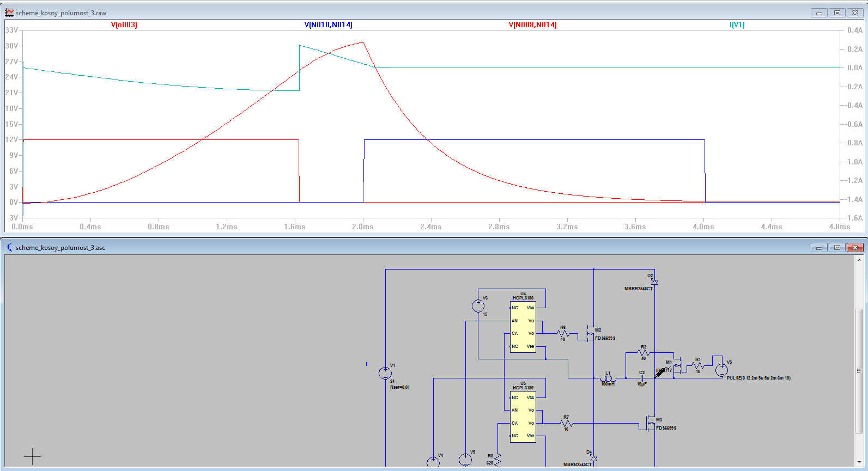Select the U4 HCPL3180 optocoupler block
This screenshot has height=471, width=868.
tap(523, 327)
